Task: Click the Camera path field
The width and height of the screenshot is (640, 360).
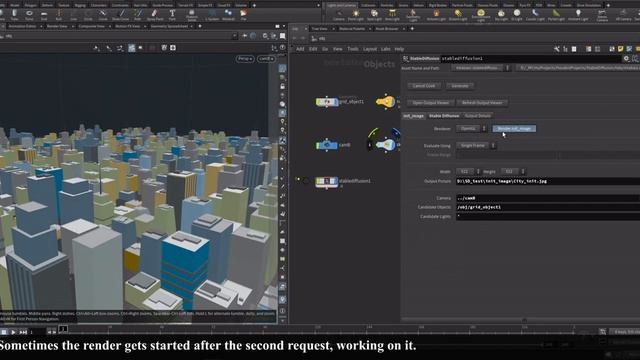Action: 548,198
